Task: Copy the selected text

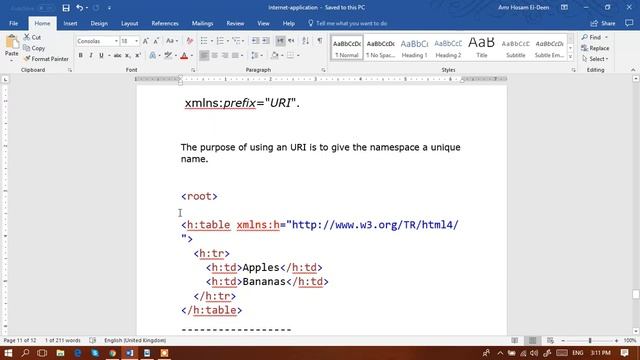Action: coord(34,48)
